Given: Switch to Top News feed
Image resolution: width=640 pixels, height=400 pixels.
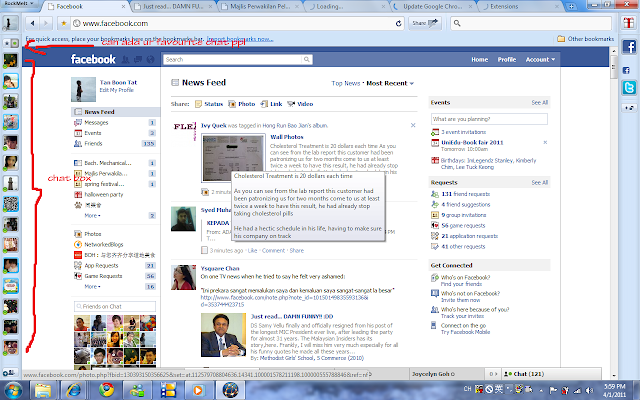Looking at the screenshot, I should click(345, 83).
